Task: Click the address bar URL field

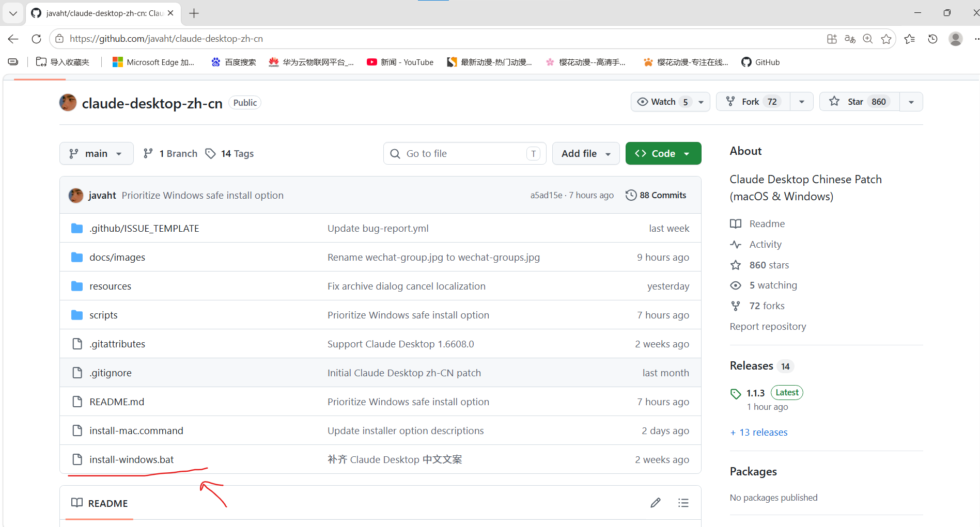Action: [x=439, y=39]
